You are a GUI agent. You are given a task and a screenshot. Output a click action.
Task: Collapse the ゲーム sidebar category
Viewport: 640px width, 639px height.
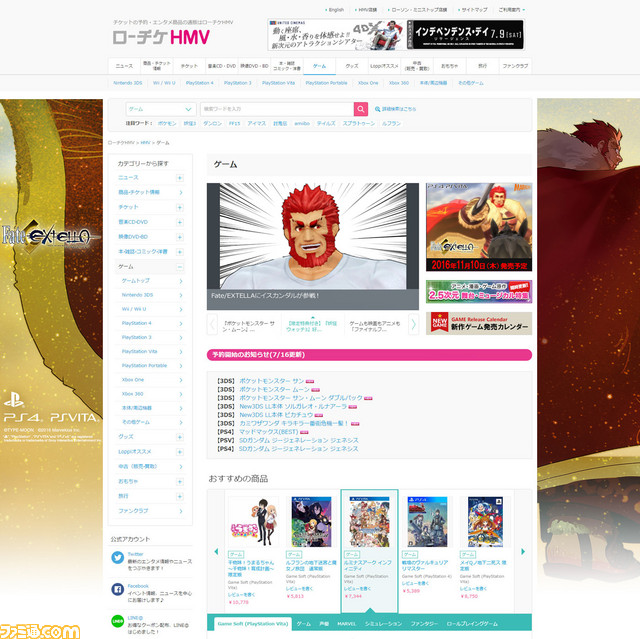[x=180, y=267]
